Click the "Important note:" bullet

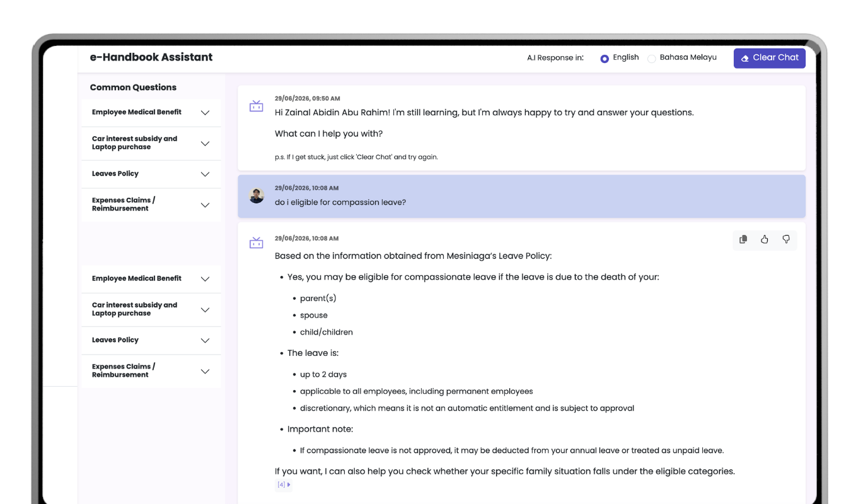[x=320, y=429]
